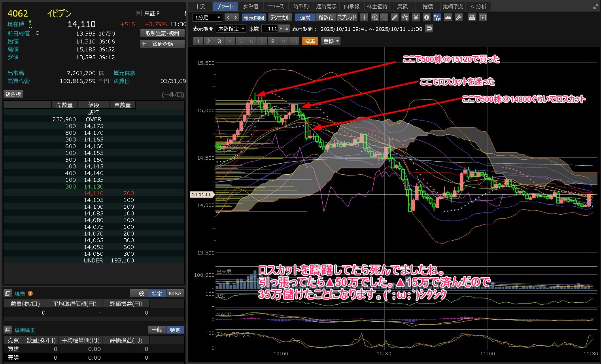Open the 1分足 timeframe dropdown
Image resolution: width=601 pixels, height=364 pixels.
pos(207,17)
